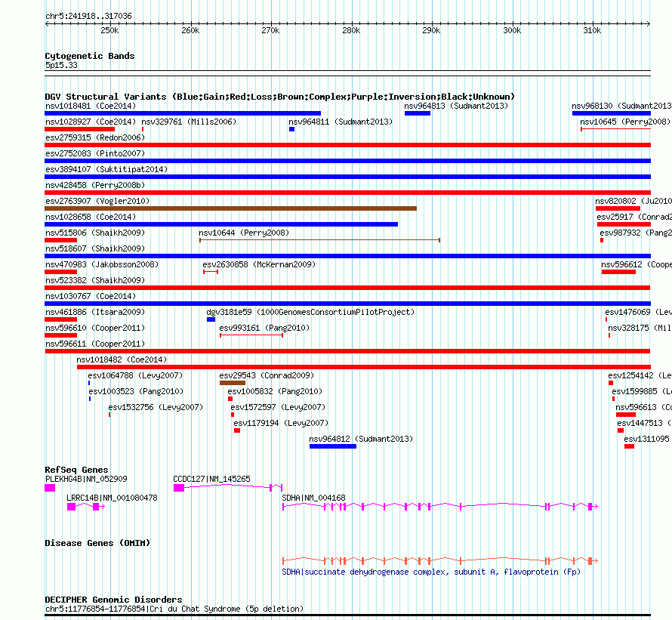
Task: Click the Cytogenetic Bands heading
Action: pos(90,56)
